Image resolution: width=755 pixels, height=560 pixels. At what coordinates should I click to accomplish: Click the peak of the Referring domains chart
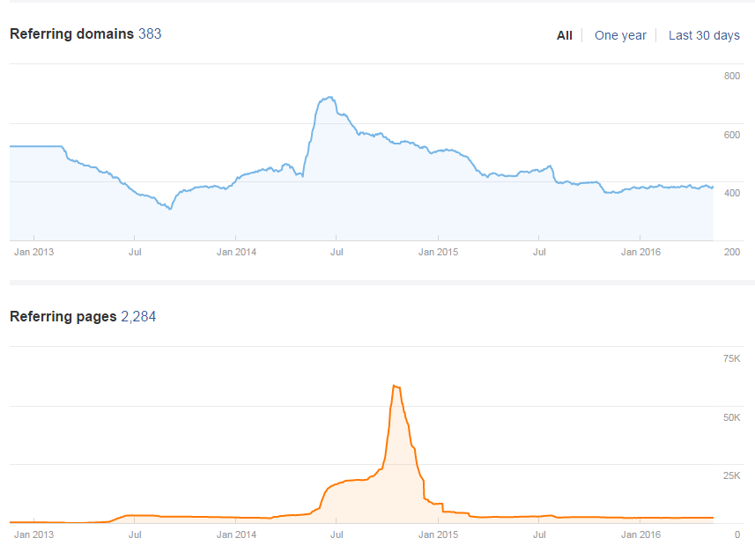point(329,99)
